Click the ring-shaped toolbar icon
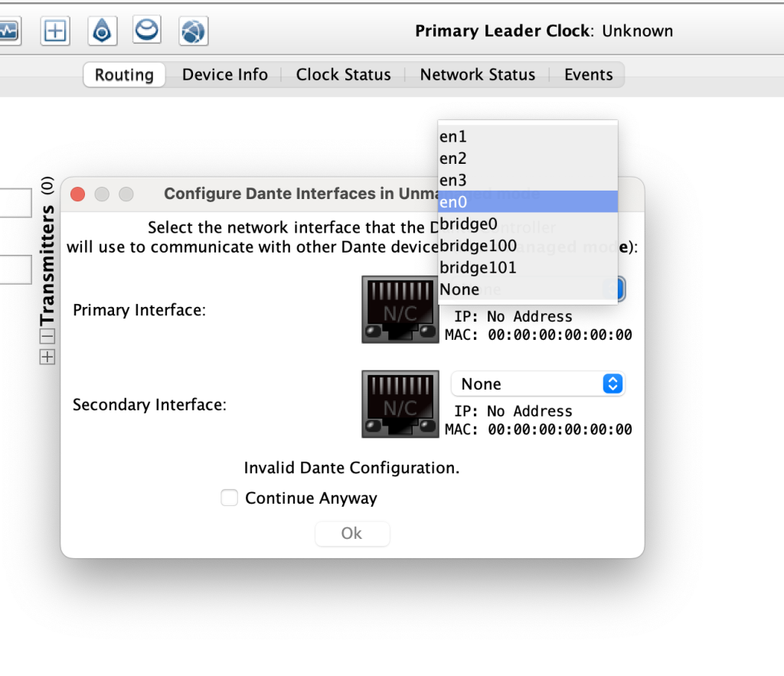Image resolution: width=784 pixels, height=676 pixels. (x=147, y=30)
